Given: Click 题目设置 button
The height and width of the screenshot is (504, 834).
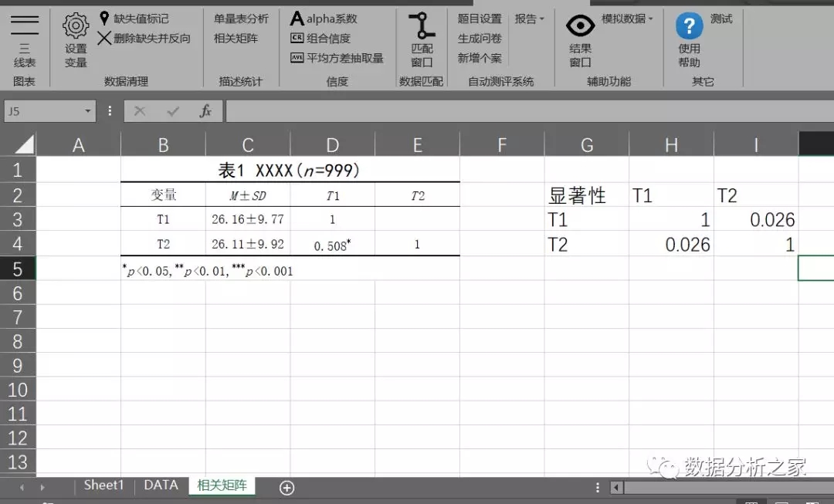Looking at the screenshot, I should point(480,19).
